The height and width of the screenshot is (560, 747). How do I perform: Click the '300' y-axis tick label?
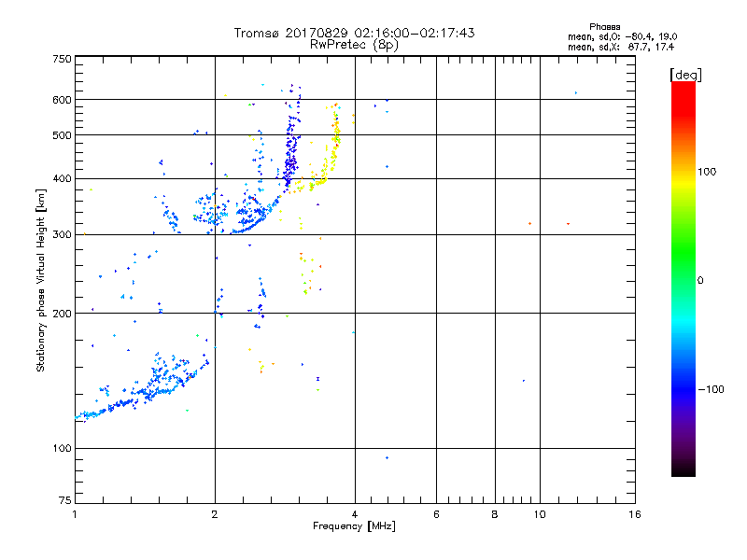click(62, 235)
